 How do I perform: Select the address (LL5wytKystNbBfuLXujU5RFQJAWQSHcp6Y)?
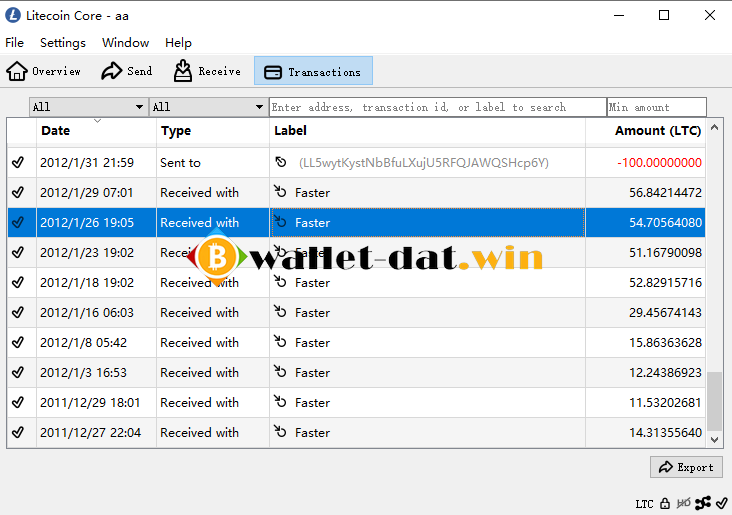(x=424, y=162)
